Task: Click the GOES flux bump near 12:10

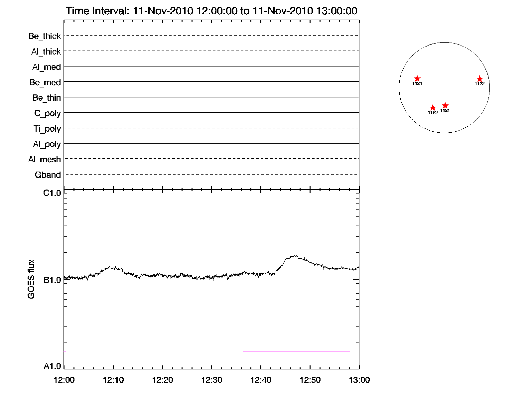Action: pos(112,267)
